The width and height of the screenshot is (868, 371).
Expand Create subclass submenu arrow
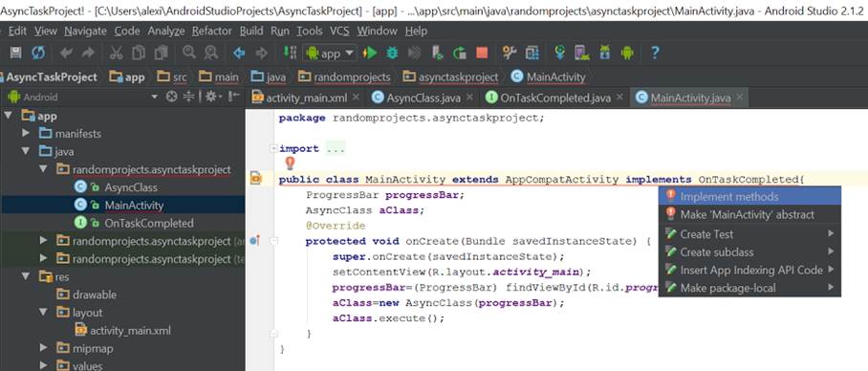tap(831, 251)
